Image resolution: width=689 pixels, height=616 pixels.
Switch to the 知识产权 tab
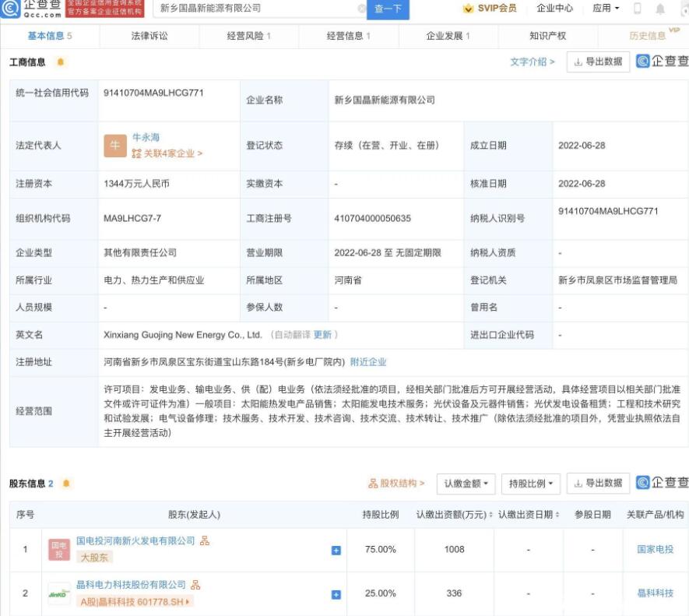click(x=547, y=36)
